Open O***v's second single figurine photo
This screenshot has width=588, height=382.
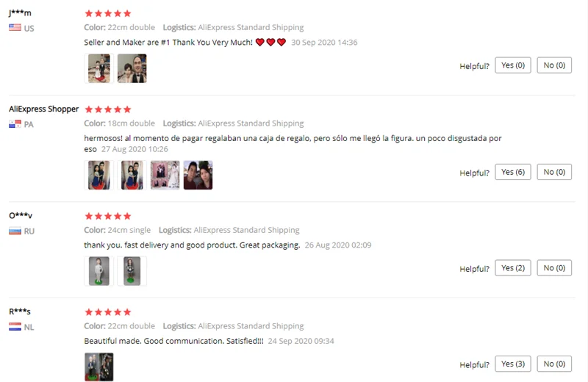coord(132,271)
